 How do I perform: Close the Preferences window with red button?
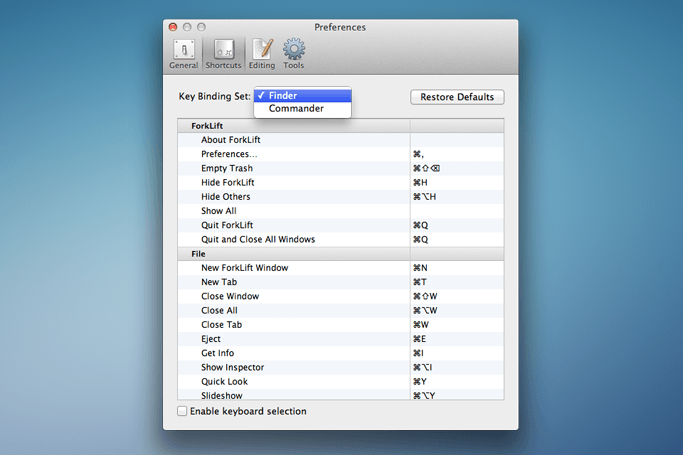[173, 27]
